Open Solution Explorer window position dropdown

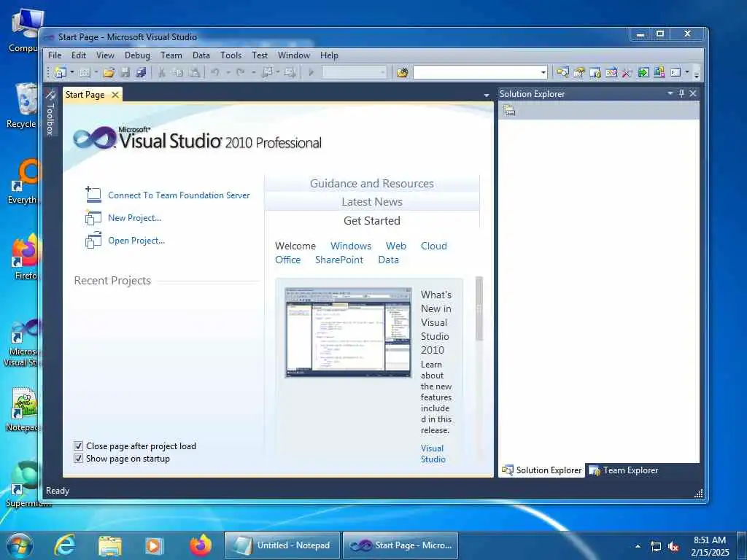(x=670, y=93)
